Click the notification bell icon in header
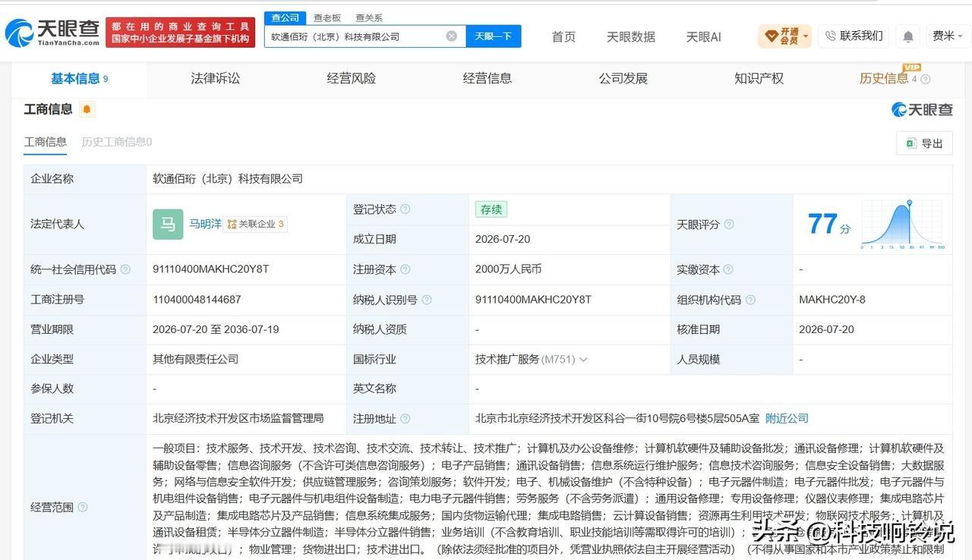This screenshot has width=972, height=560. 907,36
